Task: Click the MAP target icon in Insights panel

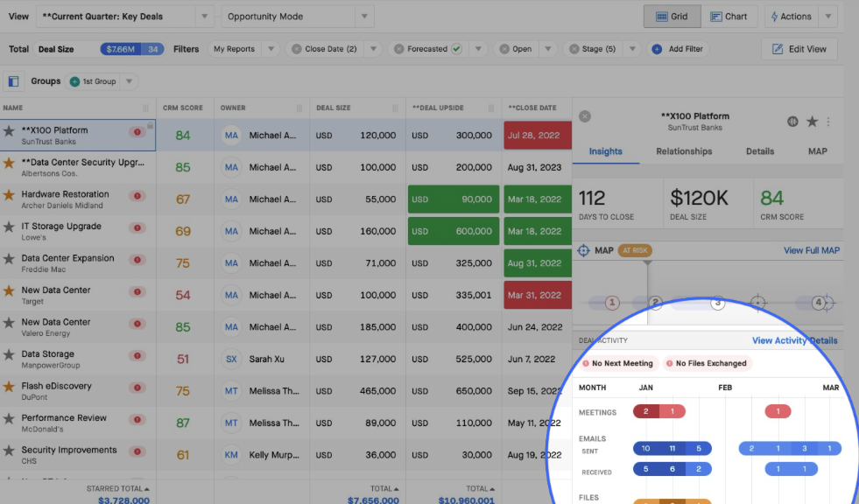Action: pos(583,250)
